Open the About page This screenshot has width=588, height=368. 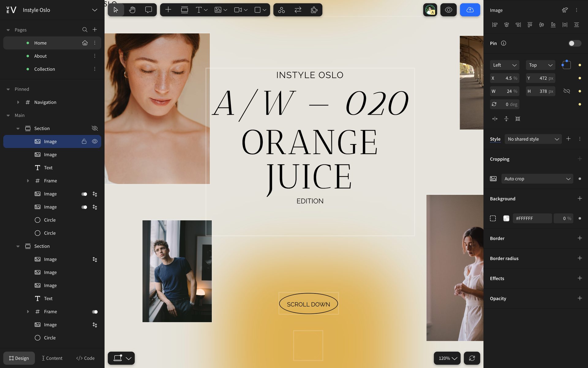click(40, 56)
